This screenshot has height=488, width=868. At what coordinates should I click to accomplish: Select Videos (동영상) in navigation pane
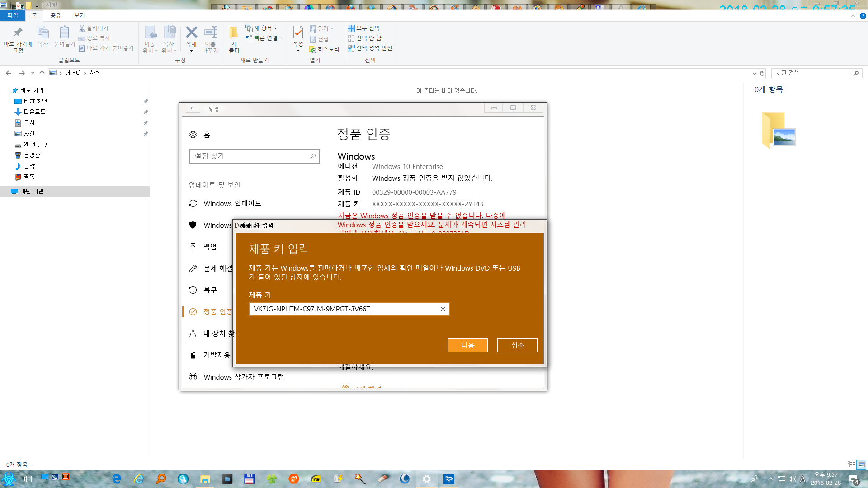tap(28, 155)
